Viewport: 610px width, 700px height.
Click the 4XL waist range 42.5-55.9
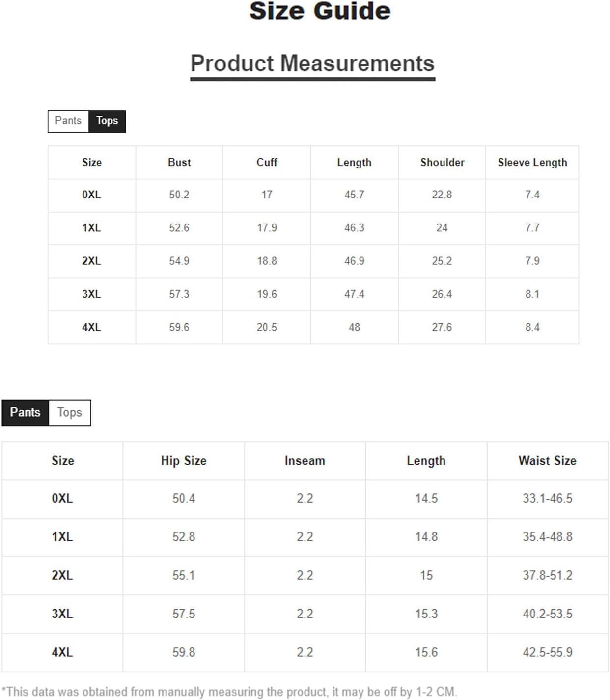tap(548, 652)
